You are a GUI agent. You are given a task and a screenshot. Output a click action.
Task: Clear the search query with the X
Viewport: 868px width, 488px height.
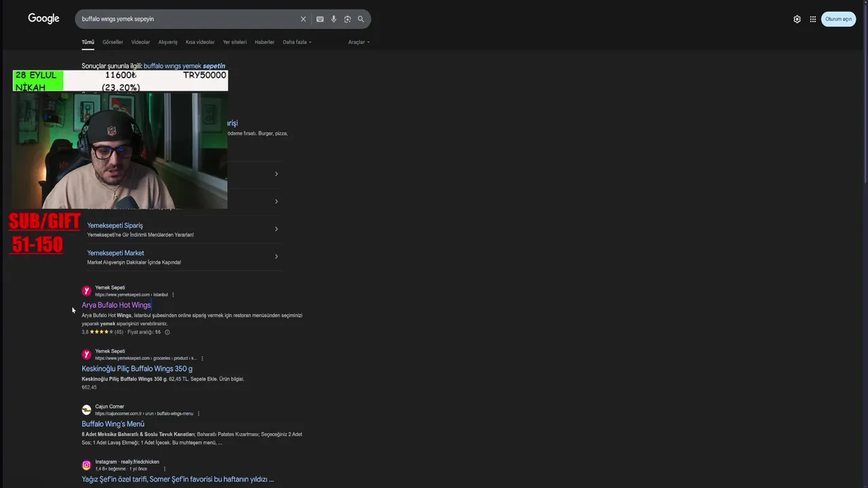click(303, 19)
